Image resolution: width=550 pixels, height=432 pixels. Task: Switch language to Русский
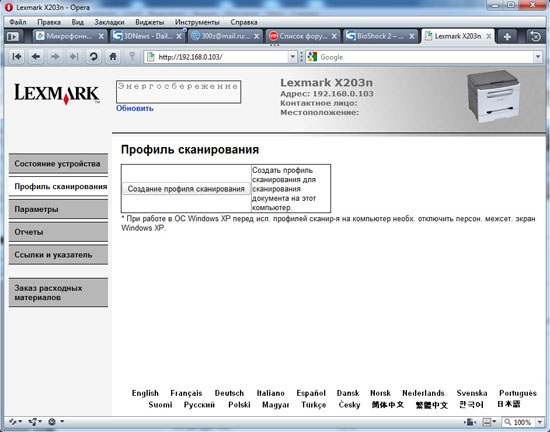[199, 405]
